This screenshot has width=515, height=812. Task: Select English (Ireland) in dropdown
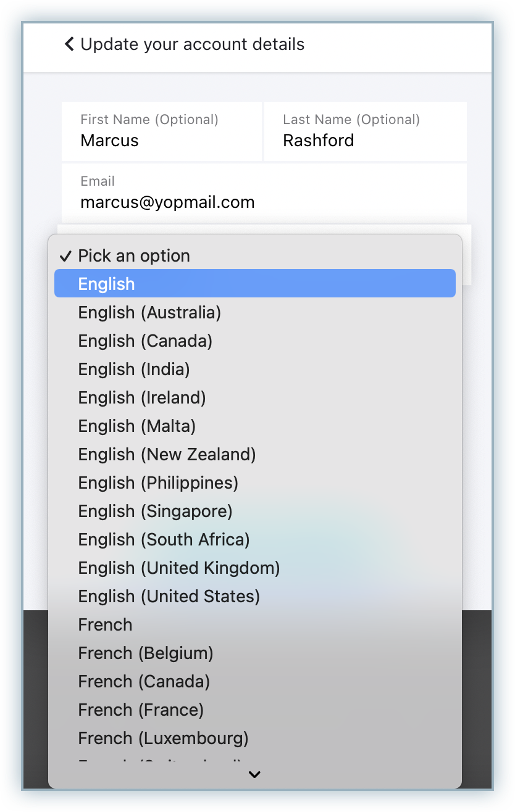tap(142, 398)
